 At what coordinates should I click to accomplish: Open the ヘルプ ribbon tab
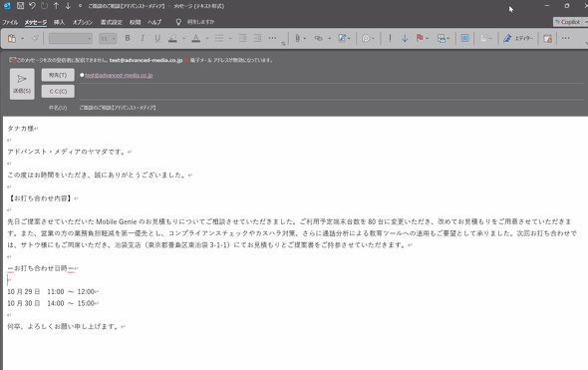click(154, 22)
